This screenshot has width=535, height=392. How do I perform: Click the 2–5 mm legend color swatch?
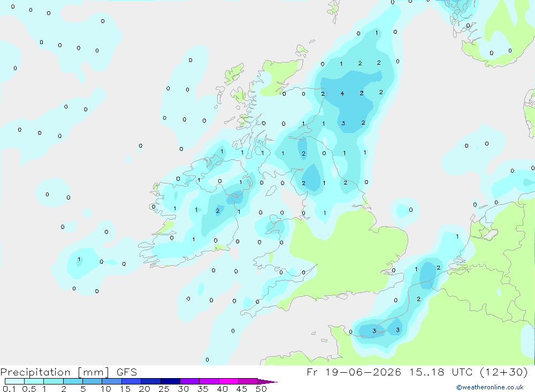point(73,381)
